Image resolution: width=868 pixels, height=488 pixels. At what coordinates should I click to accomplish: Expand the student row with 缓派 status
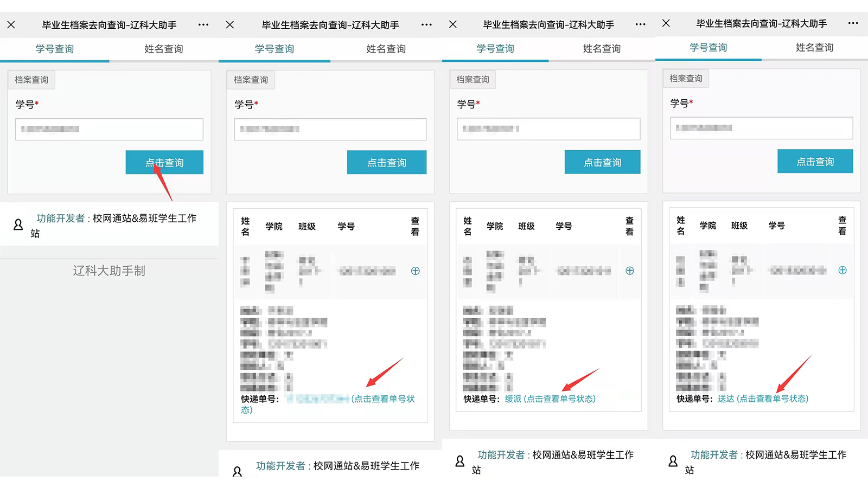[629, 271]
